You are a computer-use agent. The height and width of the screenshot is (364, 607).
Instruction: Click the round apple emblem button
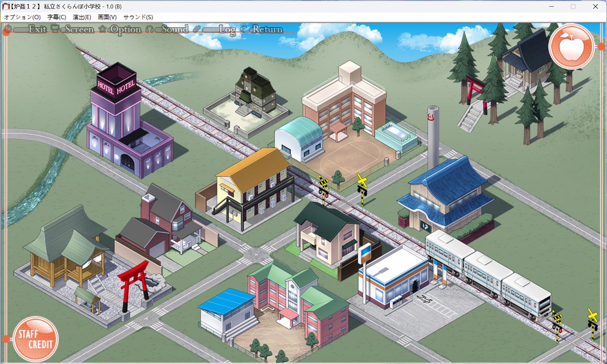pyautogui.click(x=571, y=47)
